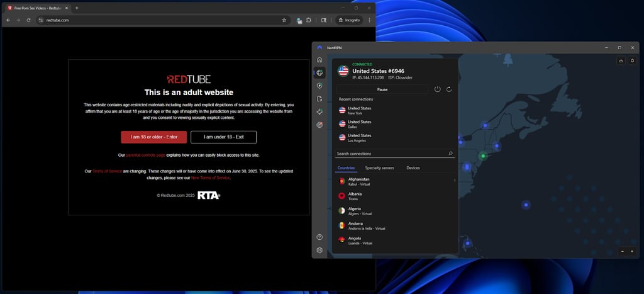Reload the browser page
The image size is (644, 294).
(28, 20)
